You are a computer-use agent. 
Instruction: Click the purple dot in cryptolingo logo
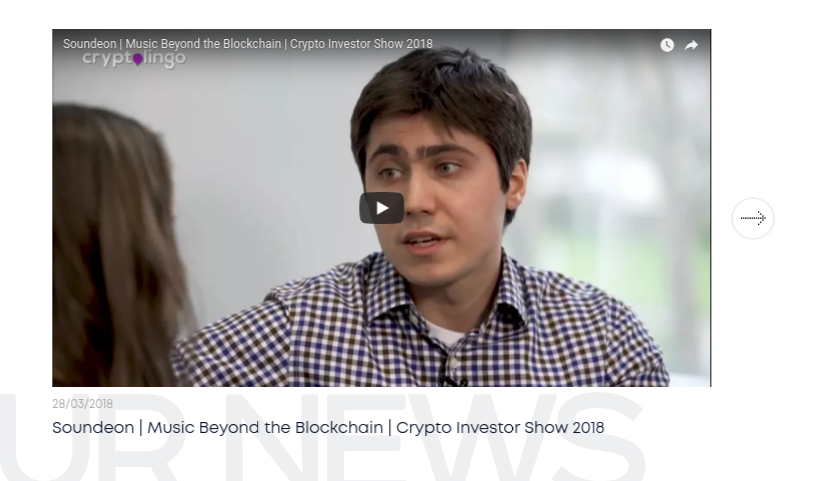138,59
